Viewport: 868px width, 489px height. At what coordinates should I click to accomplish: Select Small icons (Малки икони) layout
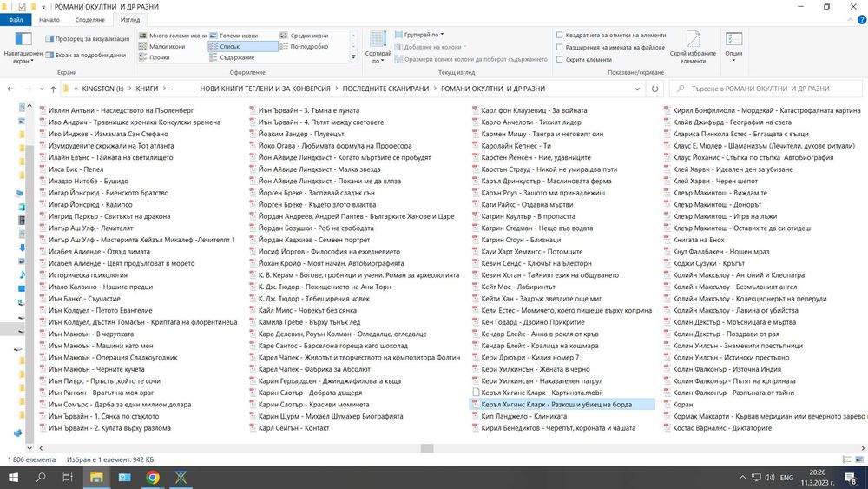tap(162, 47)
